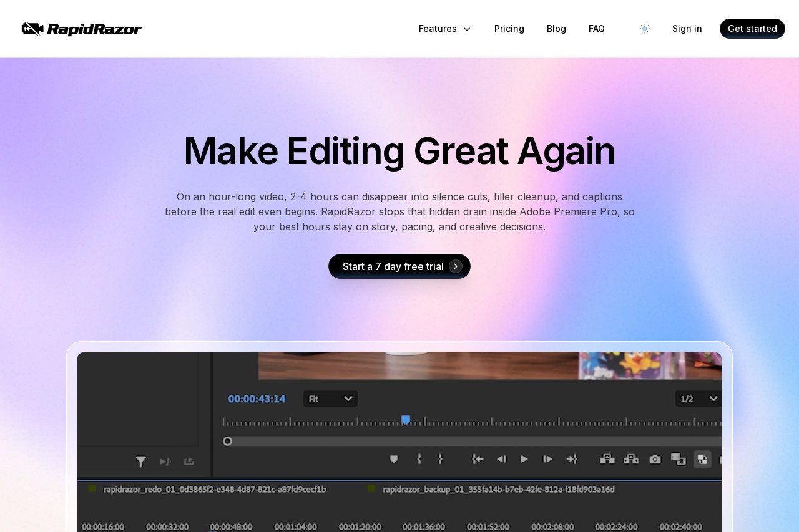Go to the Blog page
The width and height of the screenshot is (799, 532).
(556, 29)
